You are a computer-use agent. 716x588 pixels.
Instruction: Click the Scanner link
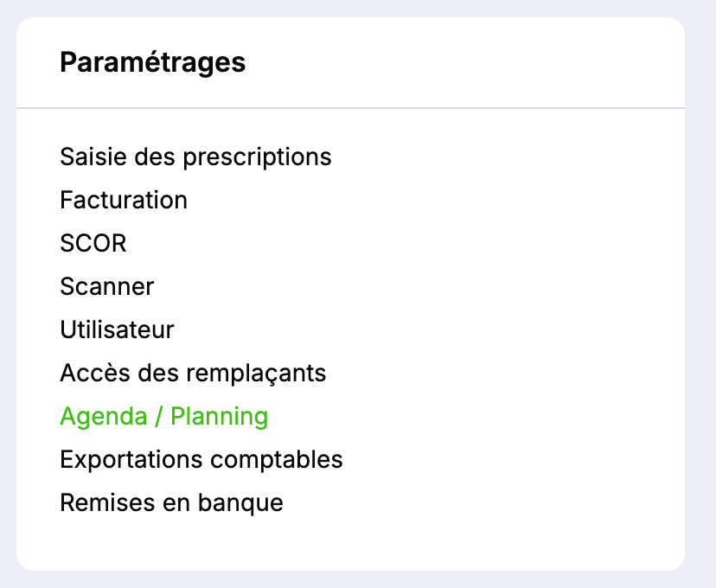(x=107, y=287)
